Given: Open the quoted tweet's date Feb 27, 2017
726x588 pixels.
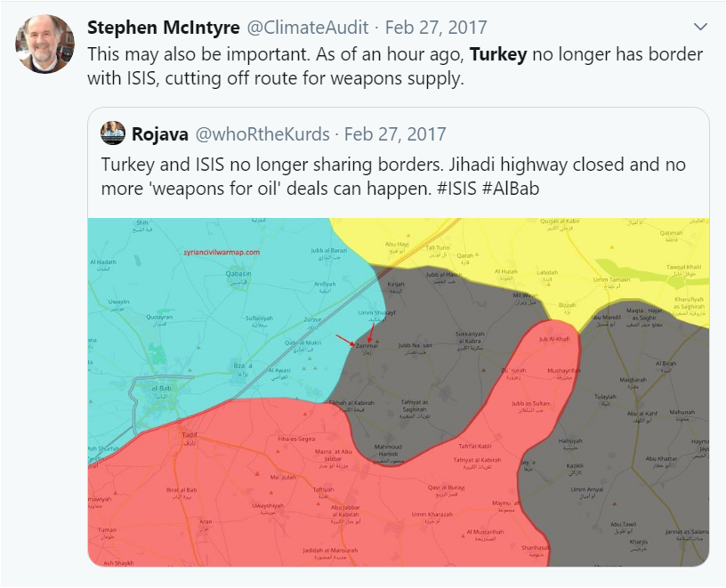Looking at the screenshot, I should click(x=395, y=134).
